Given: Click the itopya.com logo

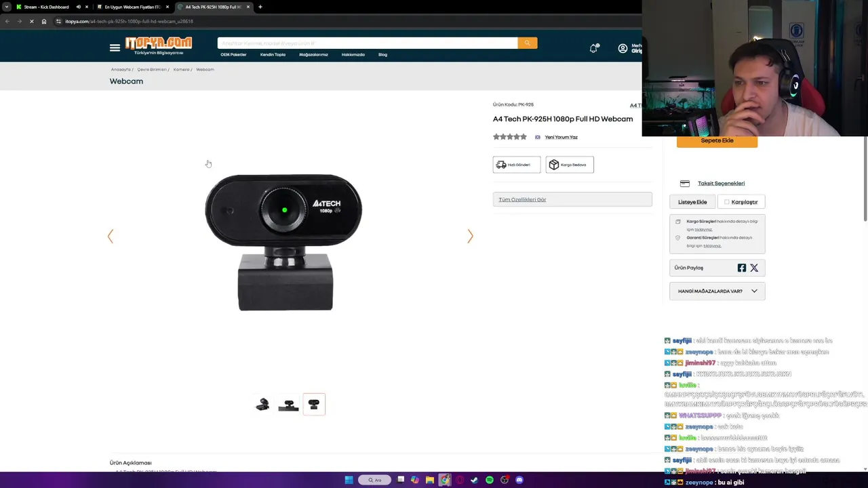Looking at the screenshot, I should tap(158, 45).
